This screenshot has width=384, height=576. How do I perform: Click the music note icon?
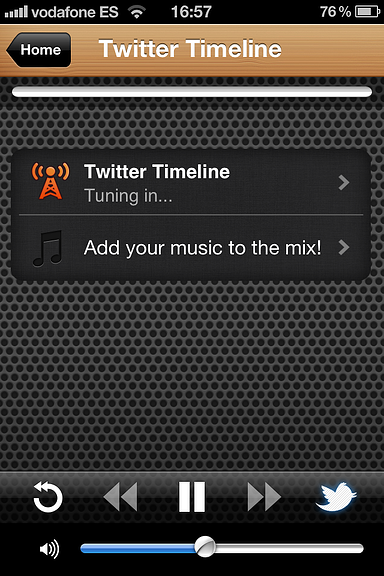[x=48, y=248]
